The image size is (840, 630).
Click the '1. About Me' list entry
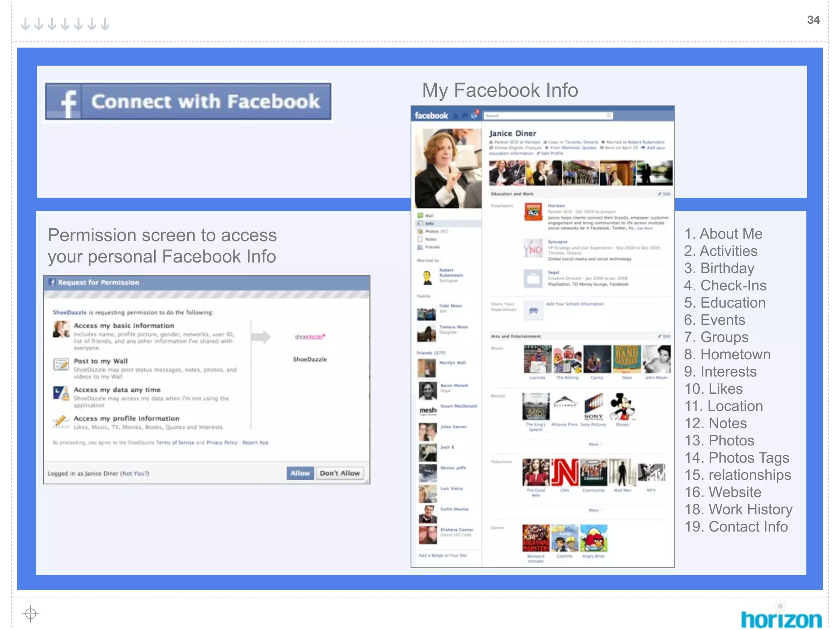click(724, 234)
